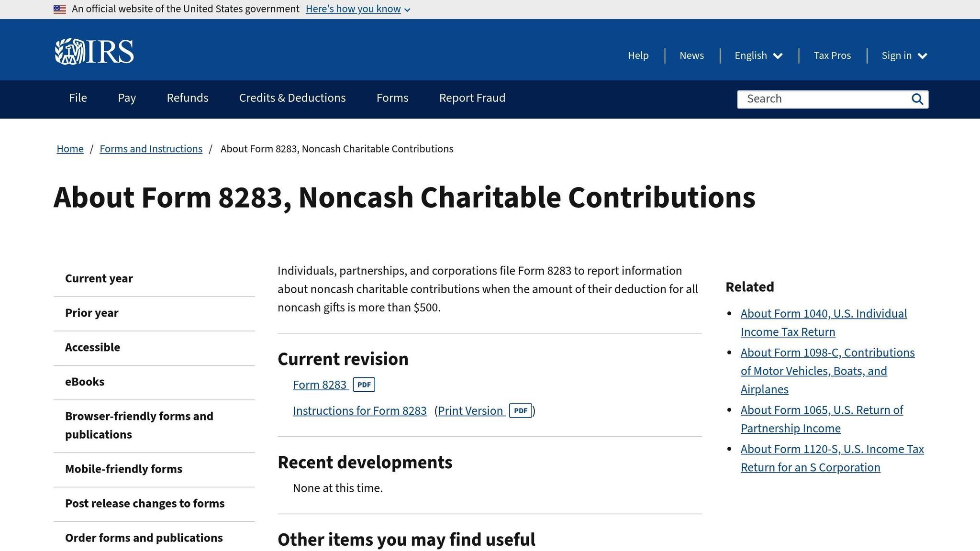Screen dimensions: 980x551
Task: Click the Help link in header
Action: 638,55
